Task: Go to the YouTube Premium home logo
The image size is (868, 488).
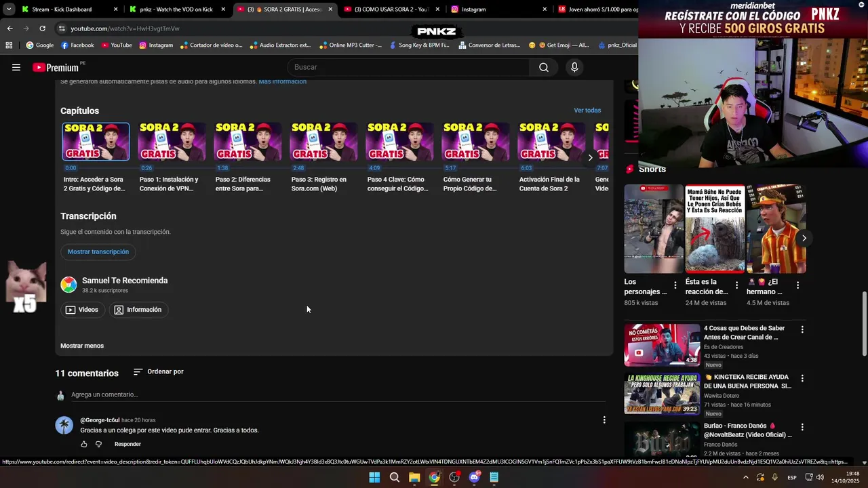Action: (x=57, y=67)
